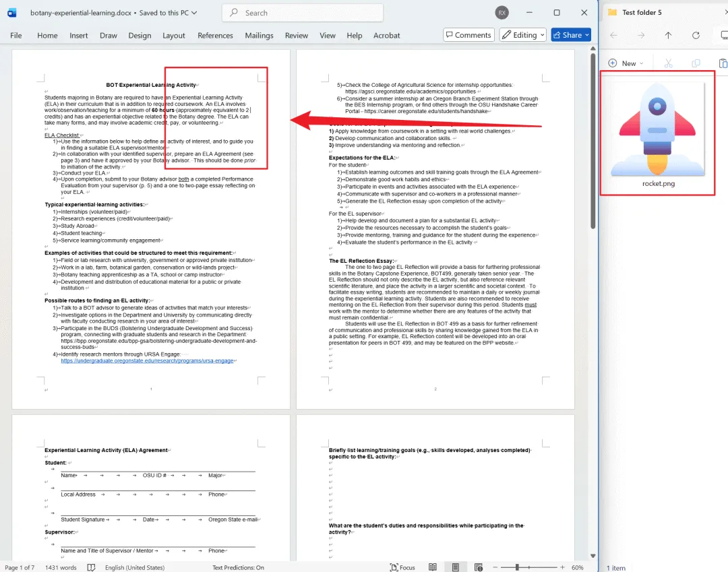
Task: Click Text Predictions: On status
Action: [238, 567]
